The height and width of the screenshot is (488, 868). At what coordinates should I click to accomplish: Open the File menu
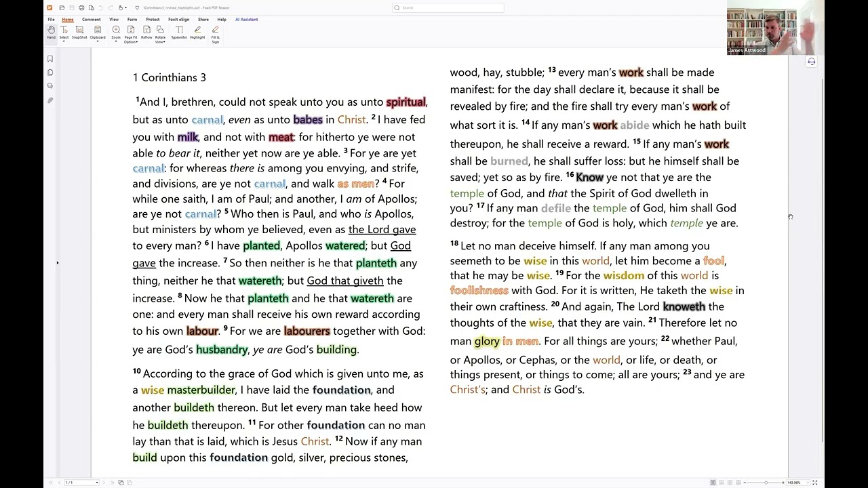51,20
